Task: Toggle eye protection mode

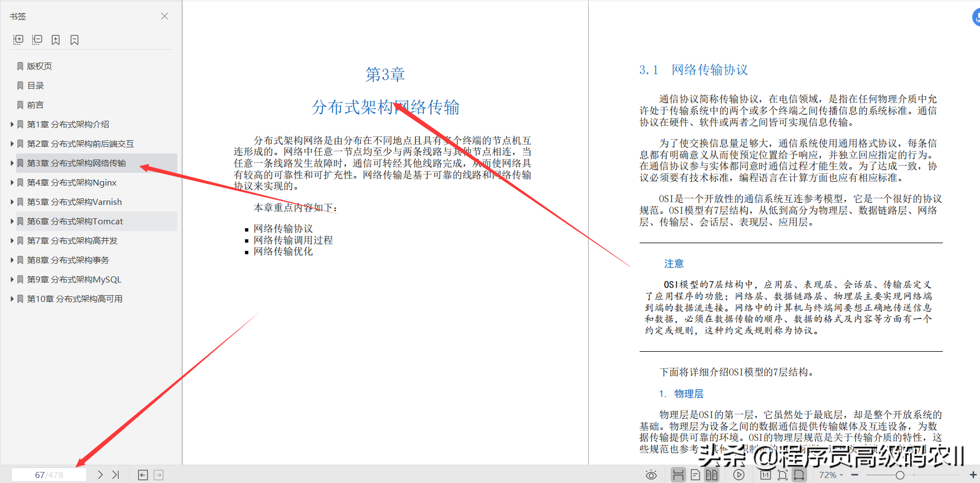Action: (651, 475)
